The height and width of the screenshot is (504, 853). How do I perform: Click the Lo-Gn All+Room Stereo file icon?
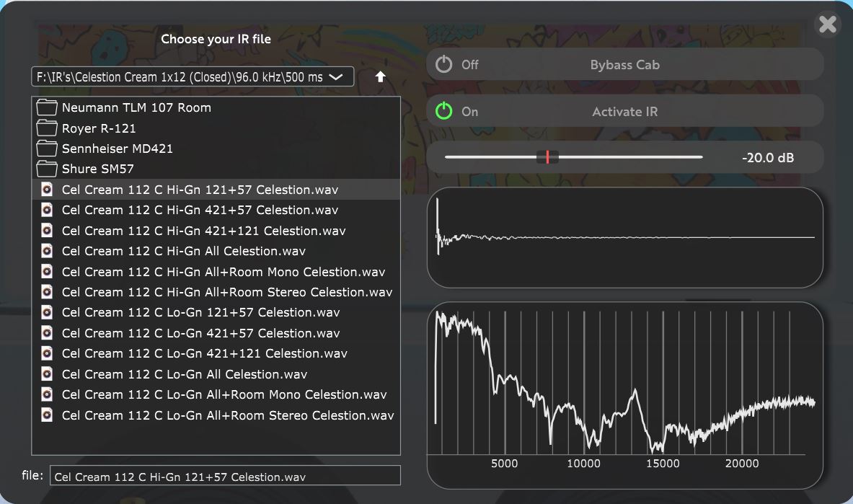(48, 415)
